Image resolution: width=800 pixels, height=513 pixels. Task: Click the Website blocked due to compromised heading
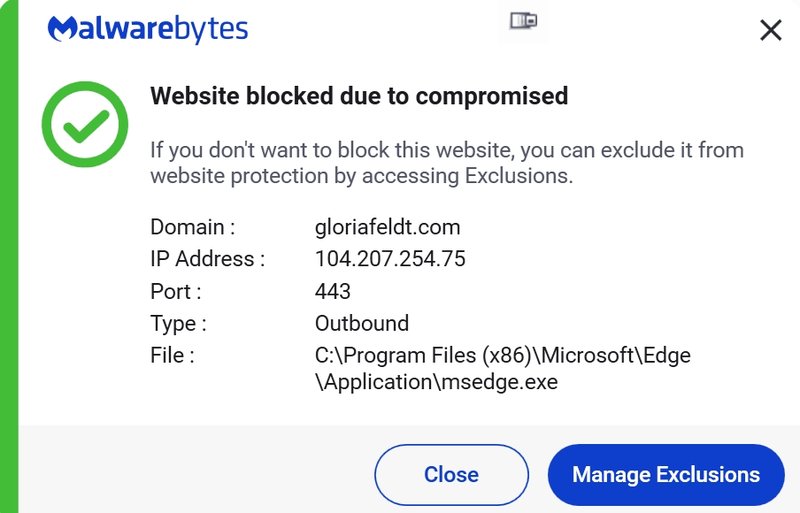click(x=359, y=96)
